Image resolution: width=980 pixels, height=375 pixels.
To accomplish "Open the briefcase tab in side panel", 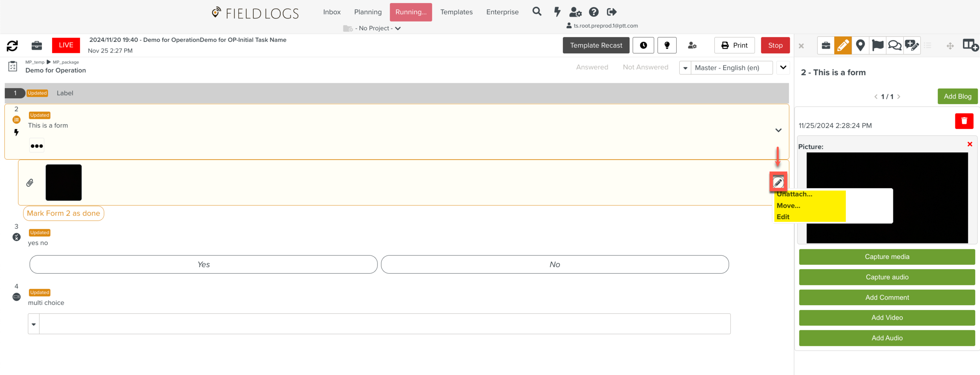I will click(x=826, y=45).
